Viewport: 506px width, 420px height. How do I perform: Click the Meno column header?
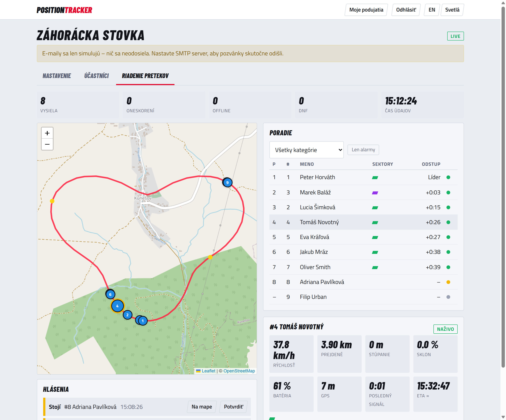pyautogui.click(x=307, y=164)
